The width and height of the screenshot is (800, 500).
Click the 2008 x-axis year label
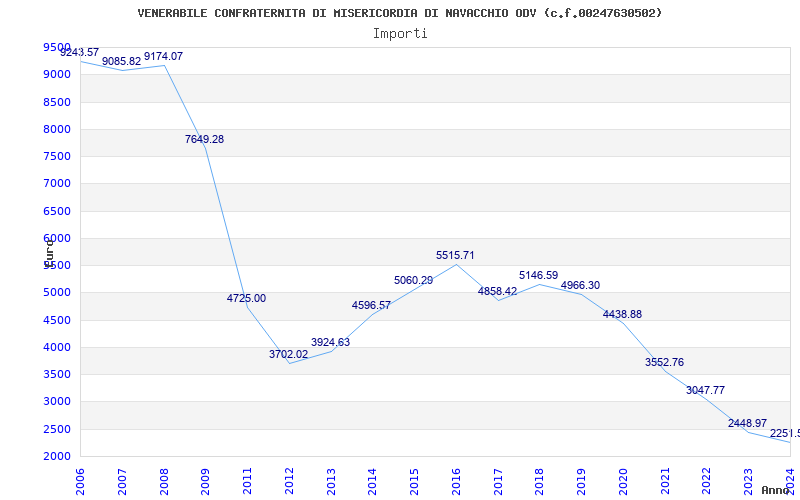(x=164, y=482)
